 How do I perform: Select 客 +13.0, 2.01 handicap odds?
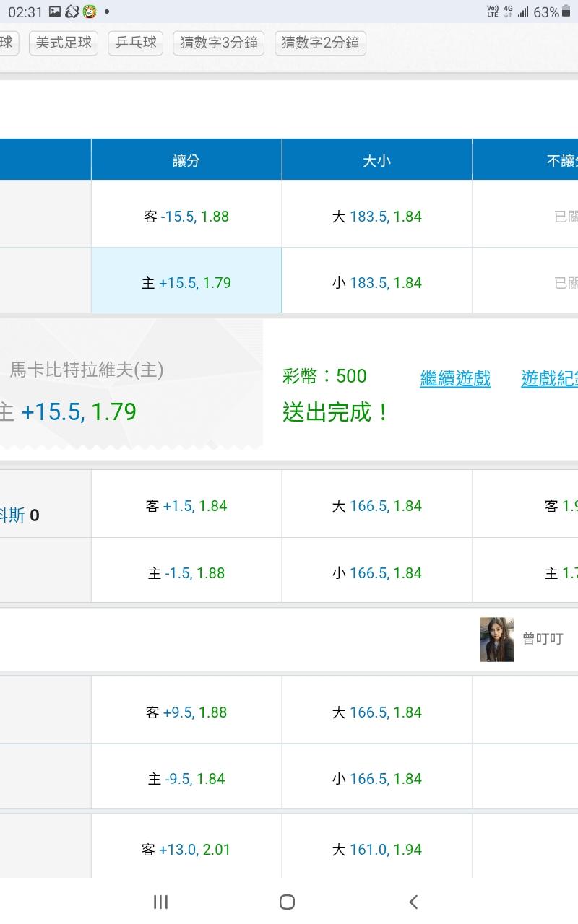point(186,850)
